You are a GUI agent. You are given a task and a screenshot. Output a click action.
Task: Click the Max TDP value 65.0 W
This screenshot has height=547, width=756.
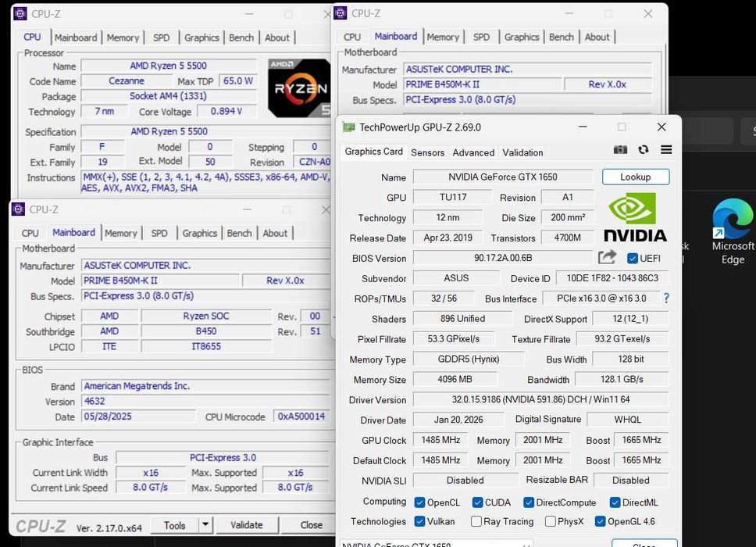coord(237,80)
